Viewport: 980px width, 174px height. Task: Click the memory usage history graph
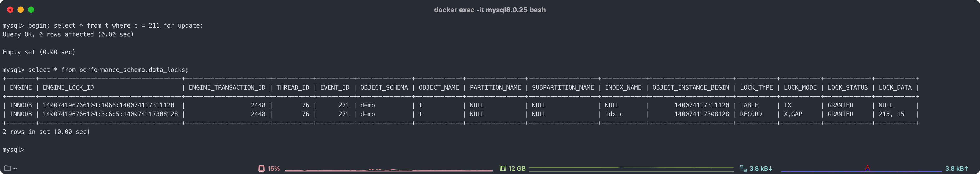tap(631, 167)
